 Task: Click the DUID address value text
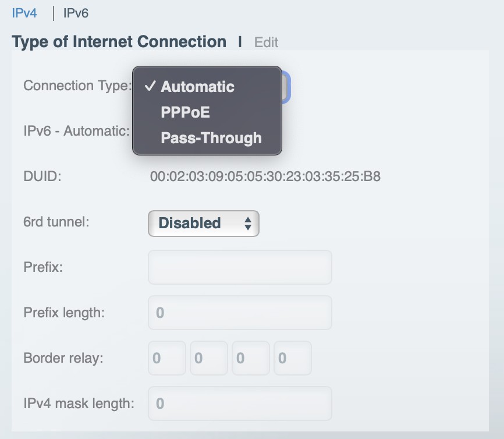(265, 176)
